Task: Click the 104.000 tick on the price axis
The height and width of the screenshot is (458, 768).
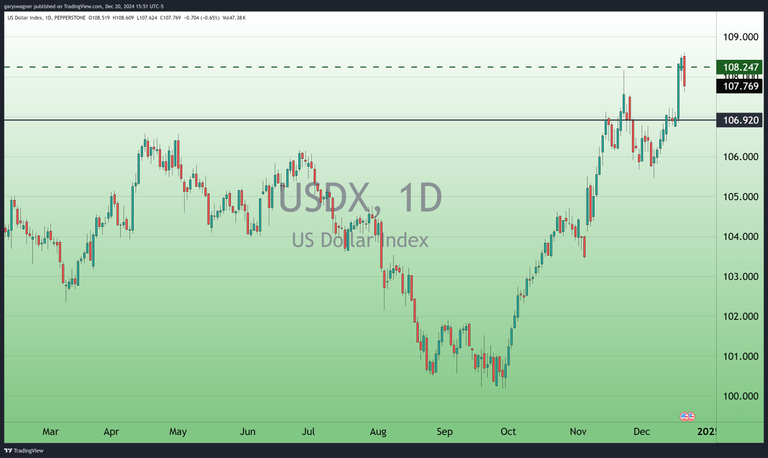Action: pyautogui.click(x=740, y=237)
